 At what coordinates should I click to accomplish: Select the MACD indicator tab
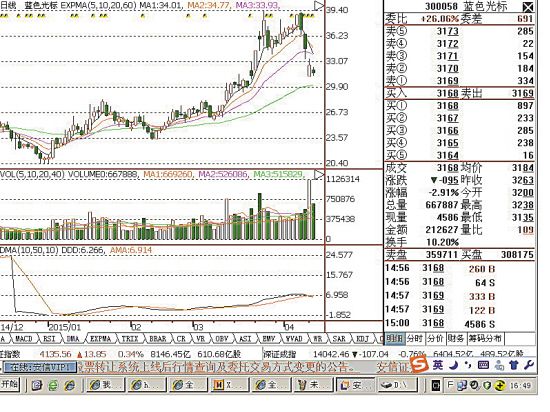24,339
